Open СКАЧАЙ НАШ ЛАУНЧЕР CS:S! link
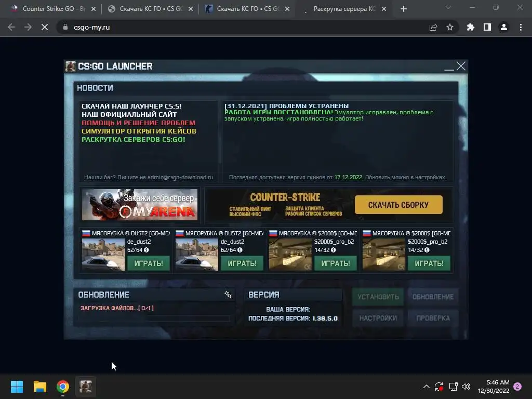 (131, 106)
